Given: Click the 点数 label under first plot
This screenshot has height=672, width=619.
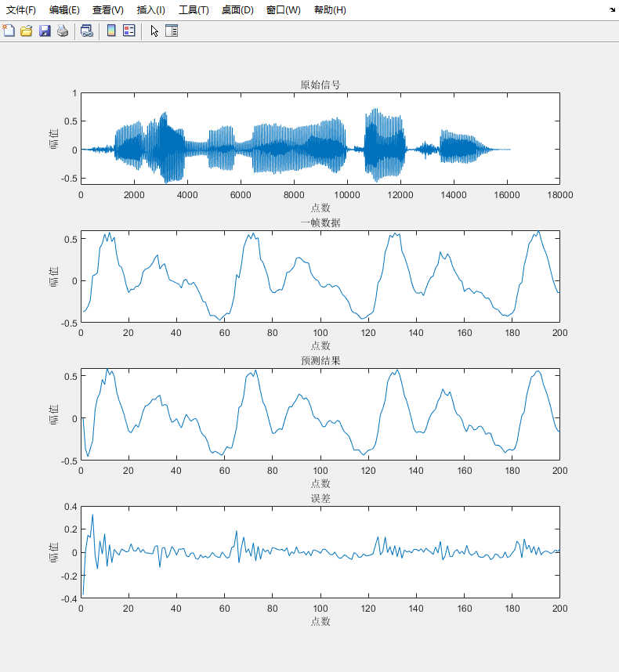Looking at the screenshot, I should click(320, 208).
